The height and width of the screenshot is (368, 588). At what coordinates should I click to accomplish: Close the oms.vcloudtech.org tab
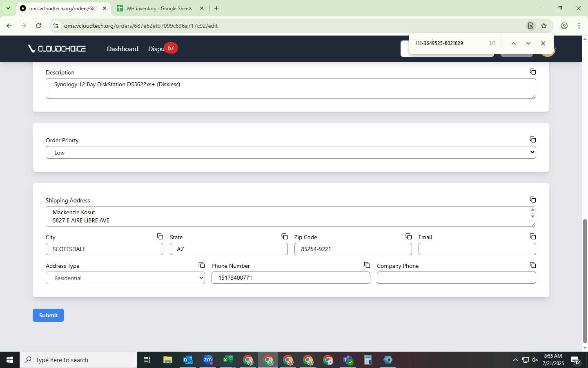[104, 8]
